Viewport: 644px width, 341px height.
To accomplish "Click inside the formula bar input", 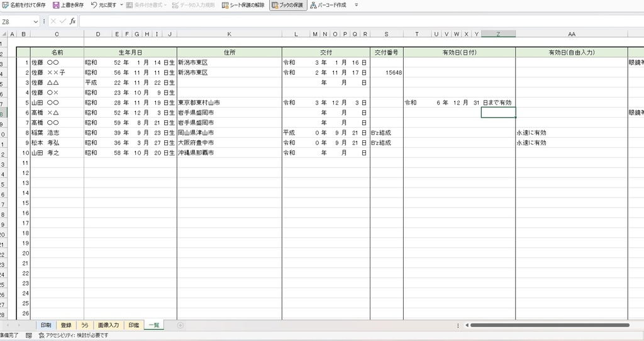I will click(x=360, y=21).
